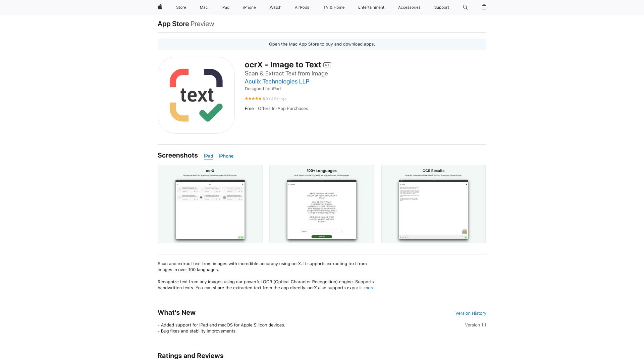Screen dimensions: 644x362
Task: Click the Apple logo in the navbar
Action: 160,7
